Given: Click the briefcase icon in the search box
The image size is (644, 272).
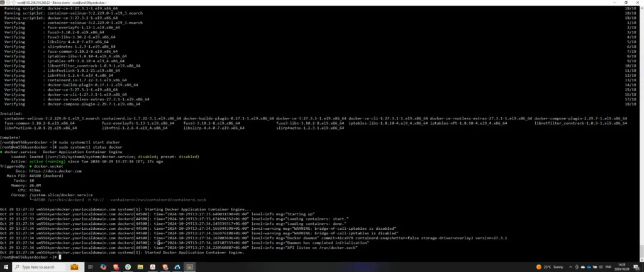Looking at the screenshot, I should pyautogui.click(x=74, y=267).
